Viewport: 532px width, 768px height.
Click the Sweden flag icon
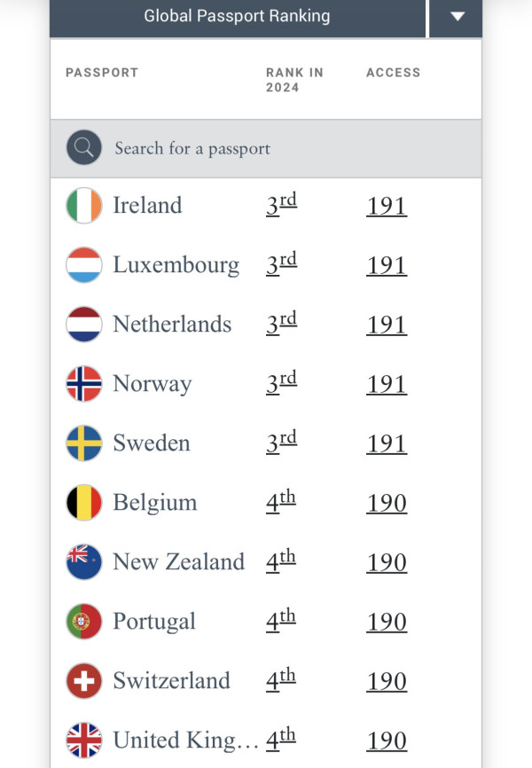coord(84,443)
